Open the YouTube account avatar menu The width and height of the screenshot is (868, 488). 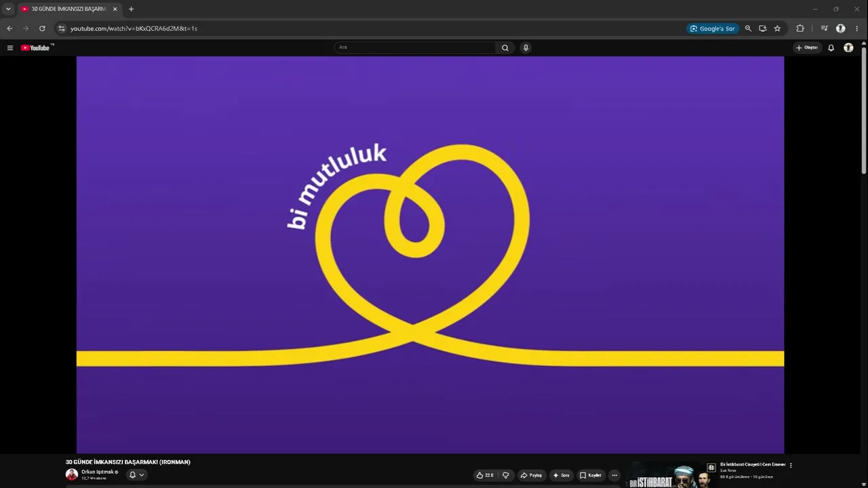coord(848,47)
